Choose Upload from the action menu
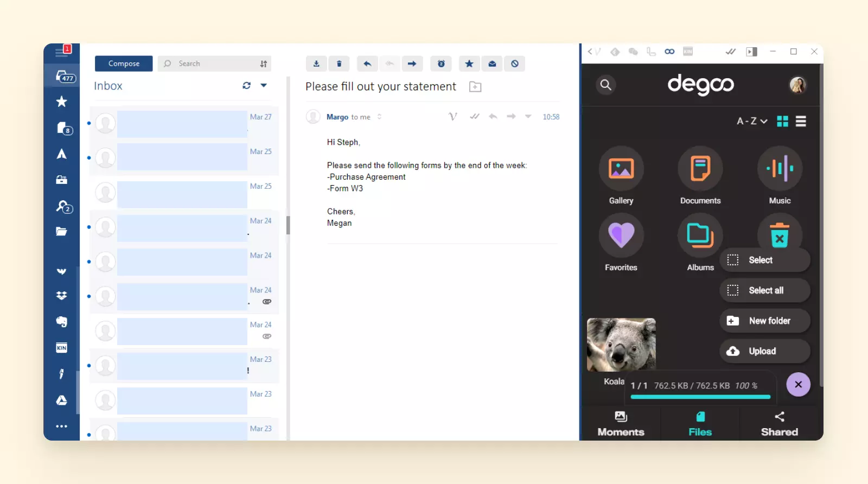Viewport: 868px width, 484px height. (x=765, y=351)
